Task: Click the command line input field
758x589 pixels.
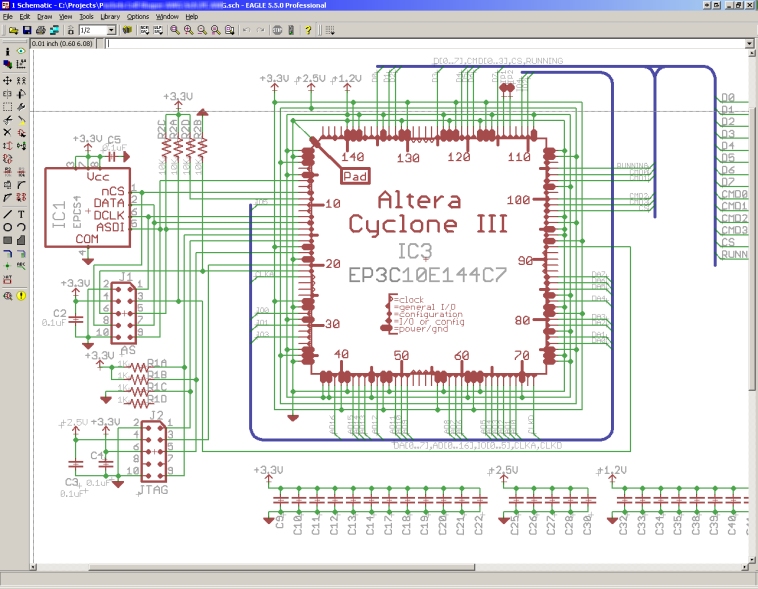Action: (x=425, y=44)
